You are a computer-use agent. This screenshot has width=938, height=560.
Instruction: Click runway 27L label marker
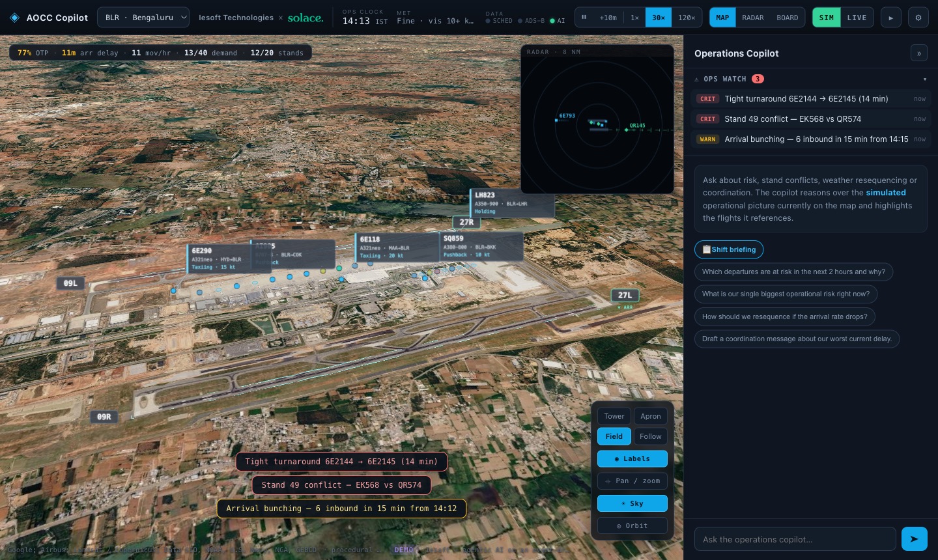625,295
